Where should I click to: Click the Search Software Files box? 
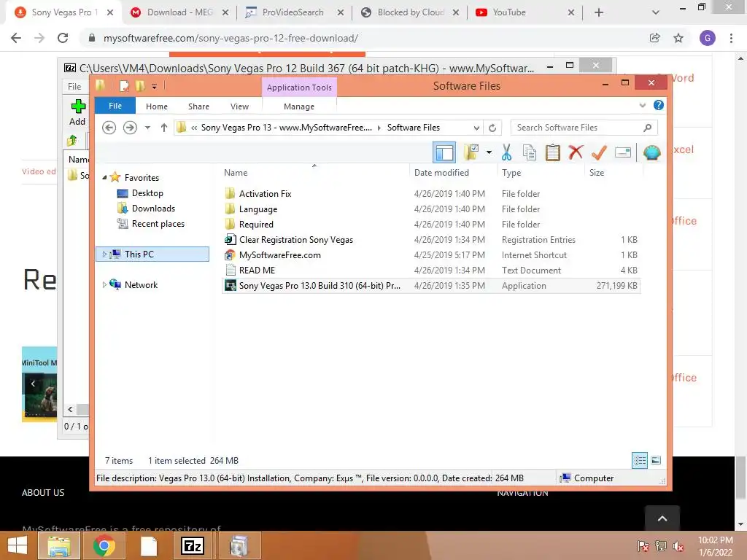click(584, 128)
